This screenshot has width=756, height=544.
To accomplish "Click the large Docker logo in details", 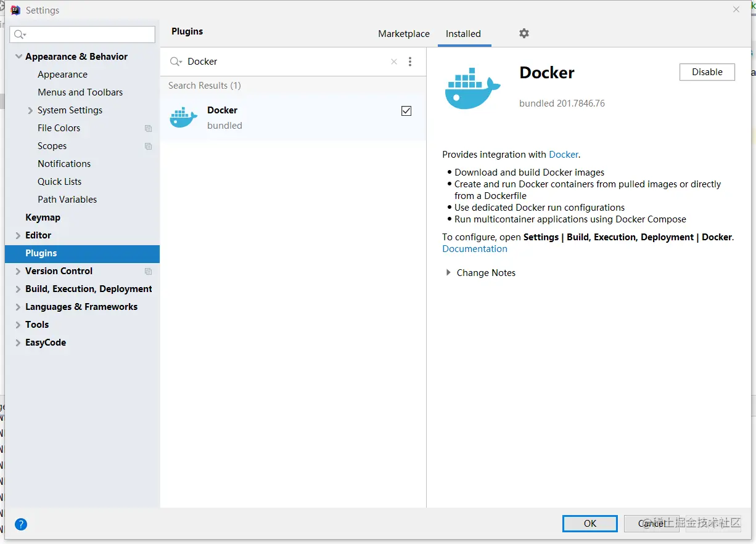I will tap(472, 88).
